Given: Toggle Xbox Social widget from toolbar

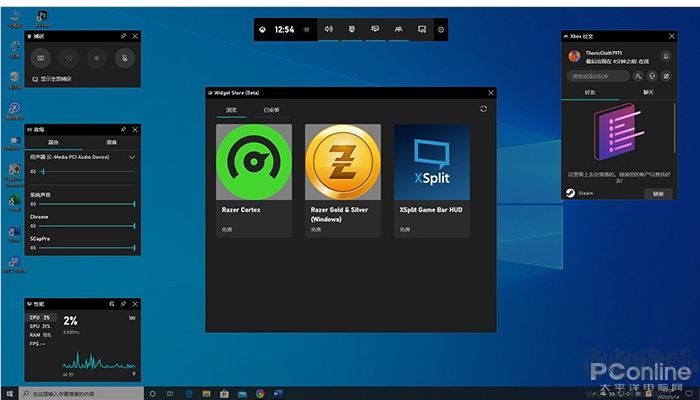Looking at the screenshot, I should [398, 29].
